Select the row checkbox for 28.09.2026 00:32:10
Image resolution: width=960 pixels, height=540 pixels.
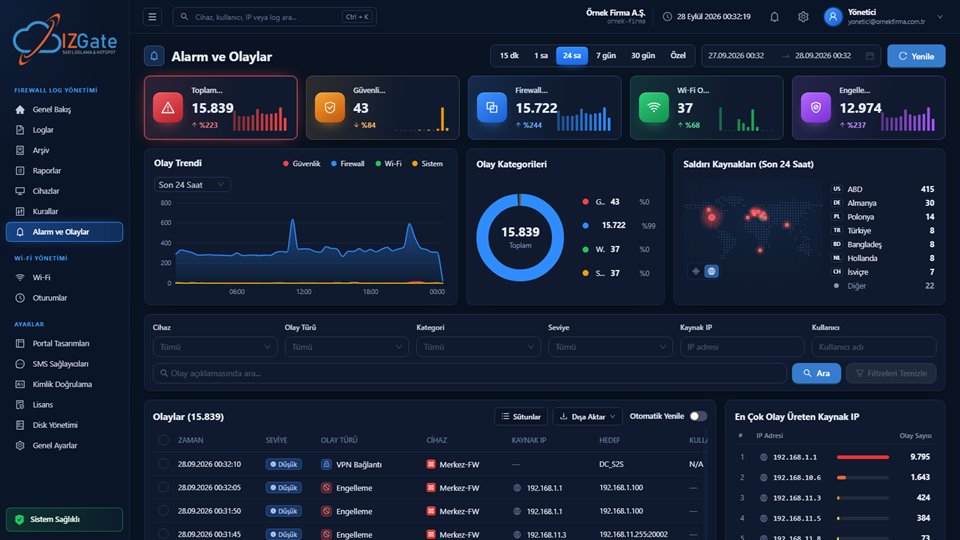[163, 464]
